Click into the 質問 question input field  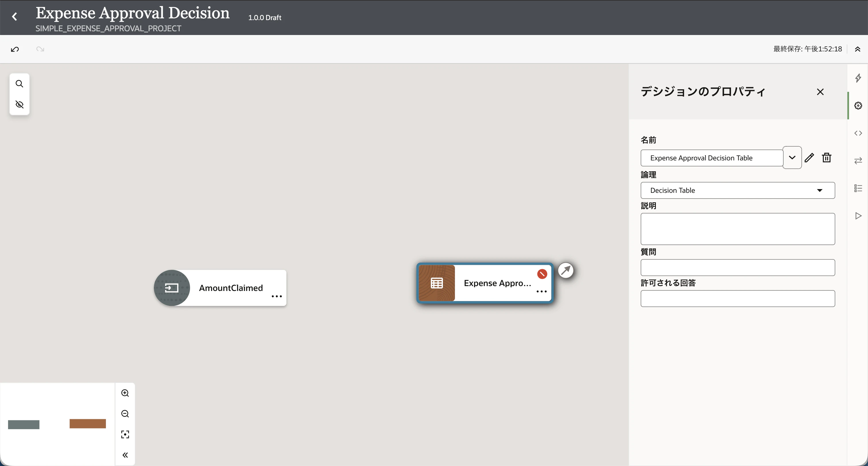coord(737,267)
